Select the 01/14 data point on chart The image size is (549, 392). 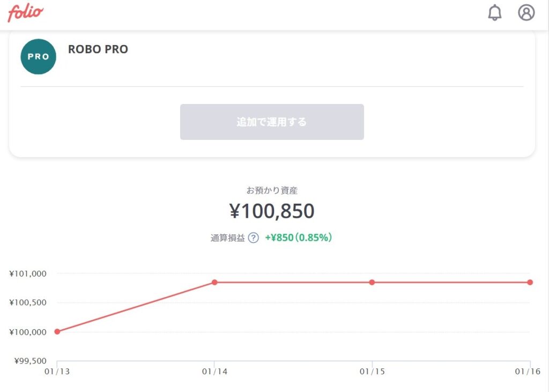pos(214,283)
